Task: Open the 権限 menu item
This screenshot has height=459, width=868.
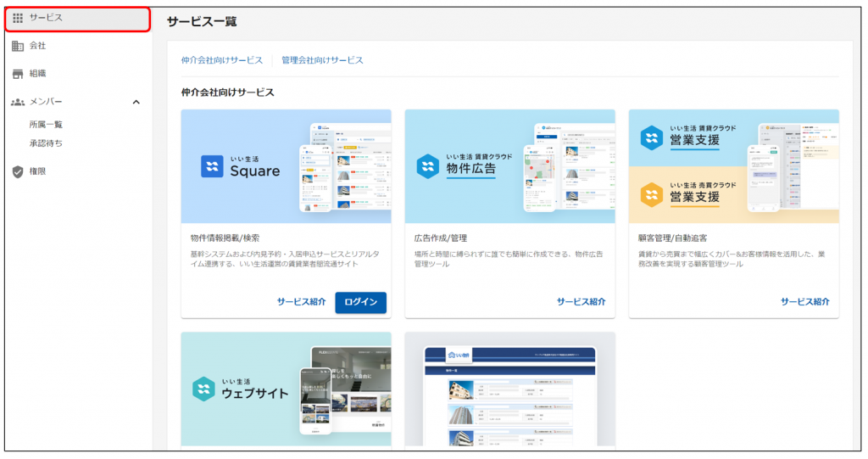Action: pyautogui.click(x=77, y=172)
